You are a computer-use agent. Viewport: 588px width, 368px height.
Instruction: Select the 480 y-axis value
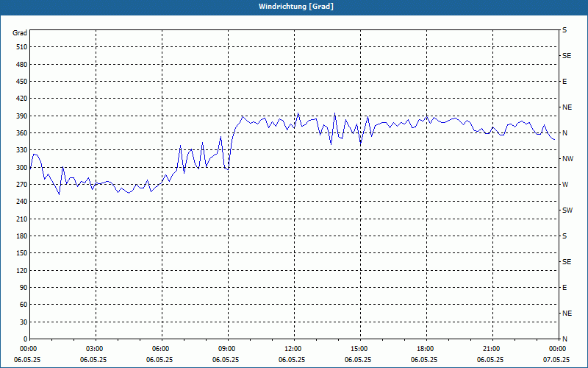coord(22,64)
